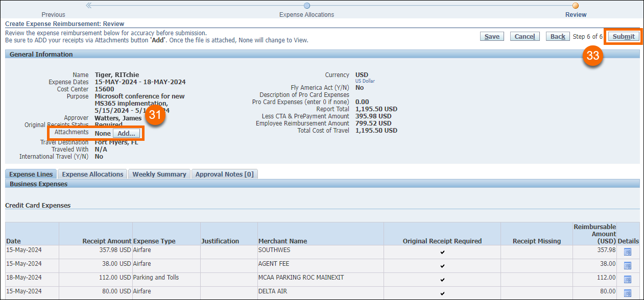
Task: Go Back to the previous step
Action: click(558, 36)
